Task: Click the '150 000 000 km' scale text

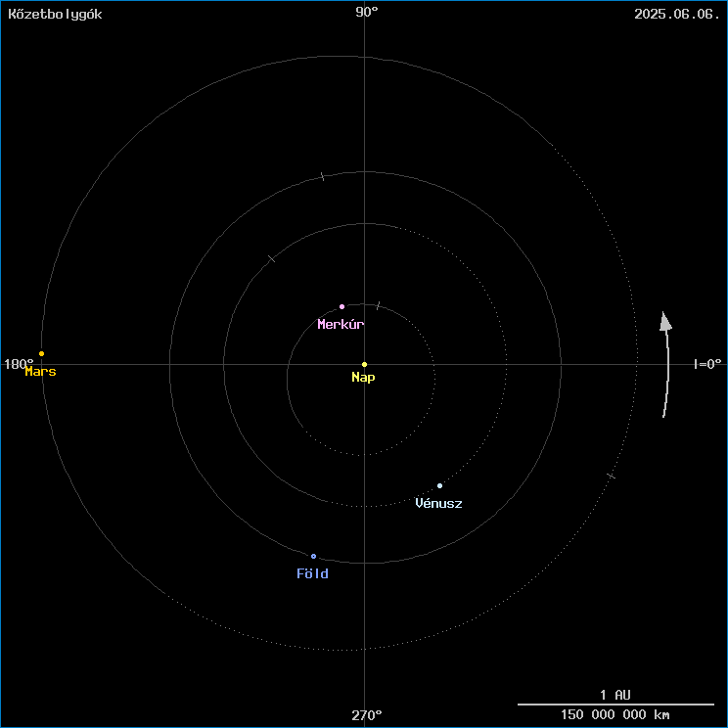Action: click(x=615, y=714)
